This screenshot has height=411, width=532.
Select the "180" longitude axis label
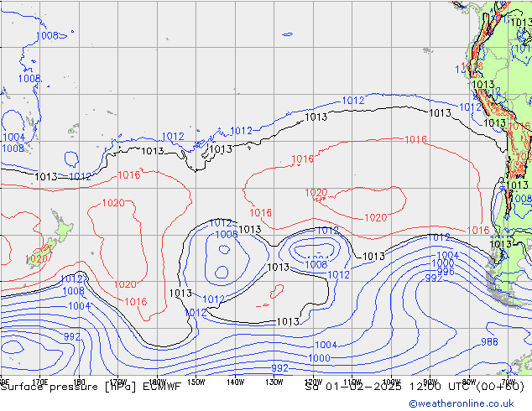pyautogui.click(x=79, y=381)
